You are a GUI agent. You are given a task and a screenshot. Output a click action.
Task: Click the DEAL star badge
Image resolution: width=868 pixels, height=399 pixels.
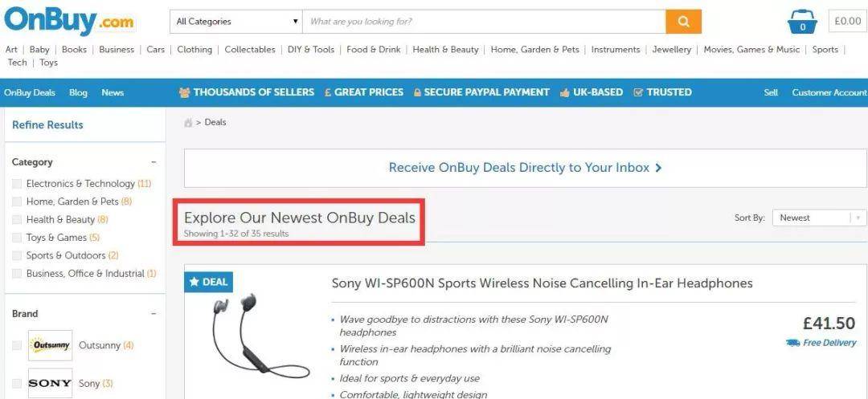(x=209, y=282)
